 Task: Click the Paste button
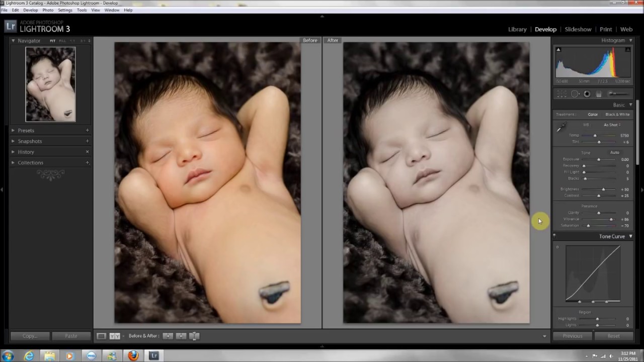[x=71, y=336]
